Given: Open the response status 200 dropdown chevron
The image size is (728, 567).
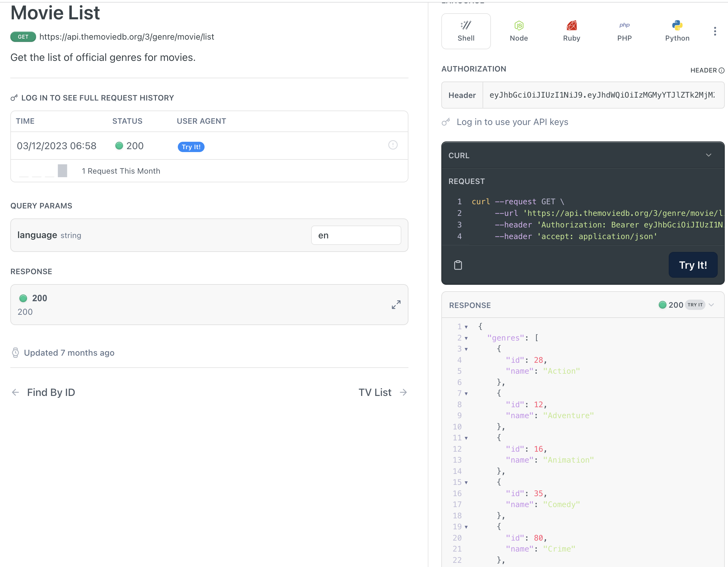Looking at the screenshot, I should point(711,305).
